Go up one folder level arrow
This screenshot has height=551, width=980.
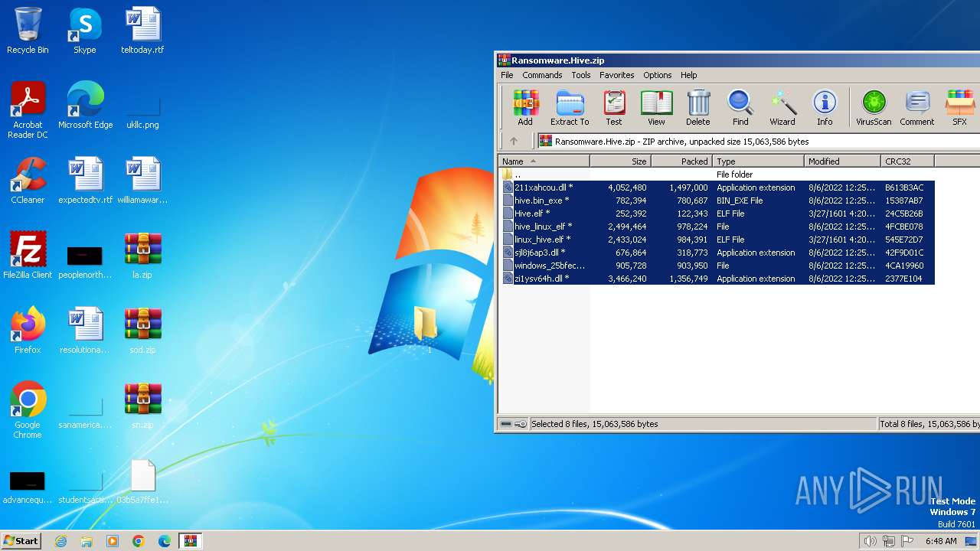(x=514, y=141)
